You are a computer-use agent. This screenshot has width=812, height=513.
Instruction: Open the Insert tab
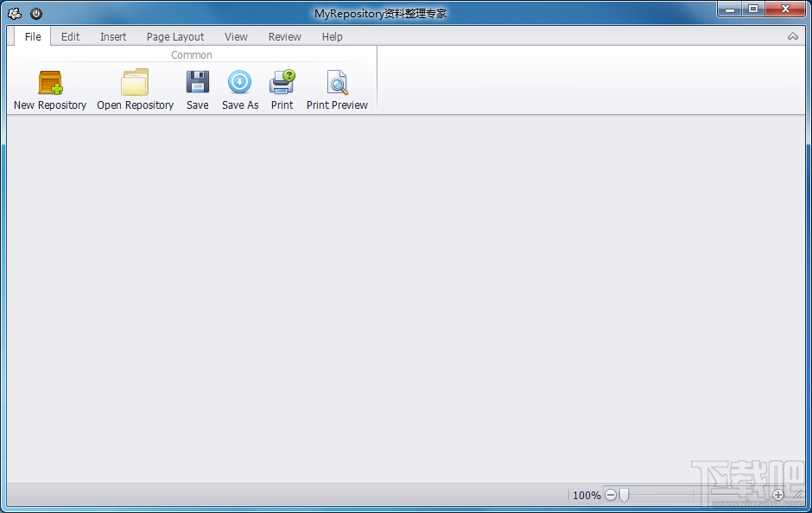click(x=113, y=37)
